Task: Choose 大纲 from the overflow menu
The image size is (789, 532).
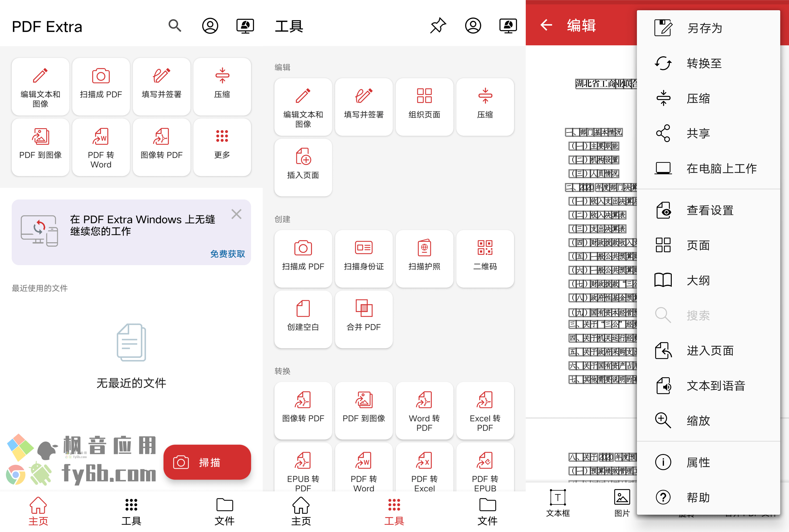Action: pos(709,281)
